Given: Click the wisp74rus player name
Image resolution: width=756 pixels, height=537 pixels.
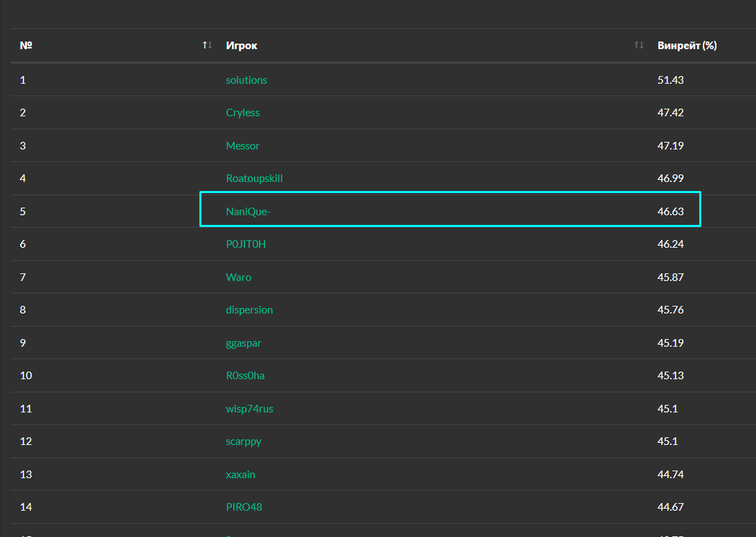Looking at the screenshot, I should [x=249, y=409].
